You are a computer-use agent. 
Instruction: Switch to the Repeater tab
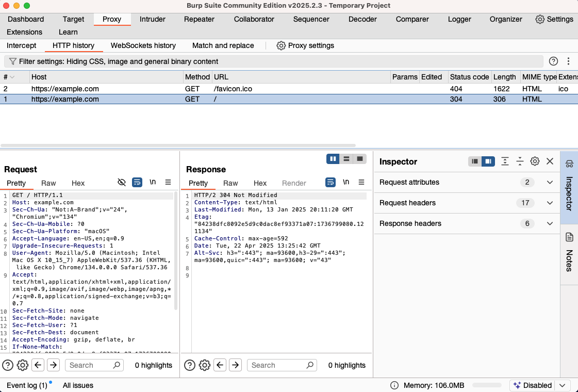pos(199,19)
